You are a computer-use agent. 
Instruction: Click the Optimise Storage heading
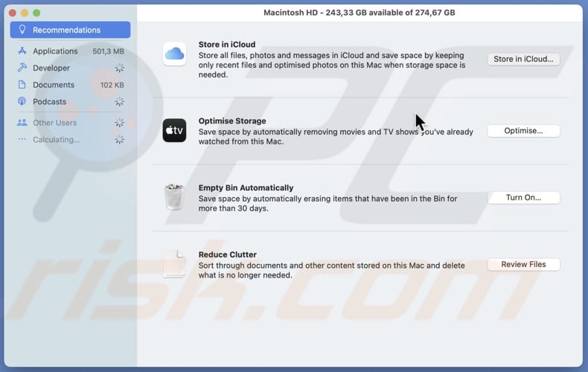232,121
